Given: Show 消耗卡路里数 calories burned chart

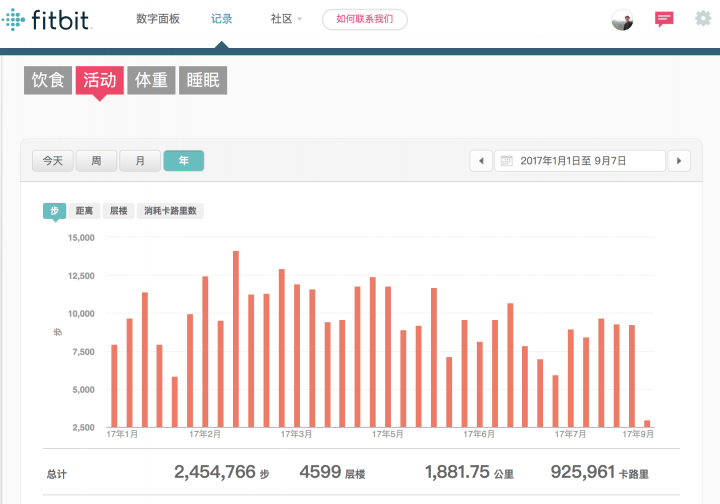Looking at the screenshot, I should (x=170, y=211).
